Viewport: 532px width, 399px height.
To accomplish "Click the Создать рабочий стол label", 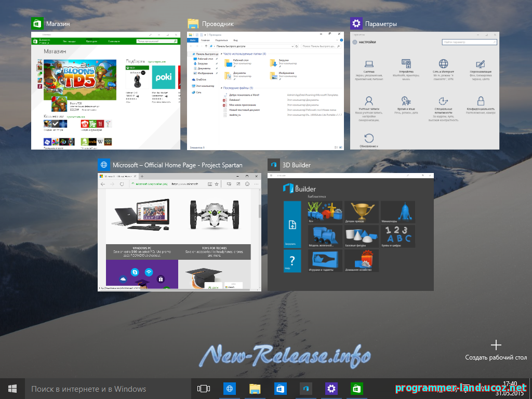I will click(x=496, y=357).
